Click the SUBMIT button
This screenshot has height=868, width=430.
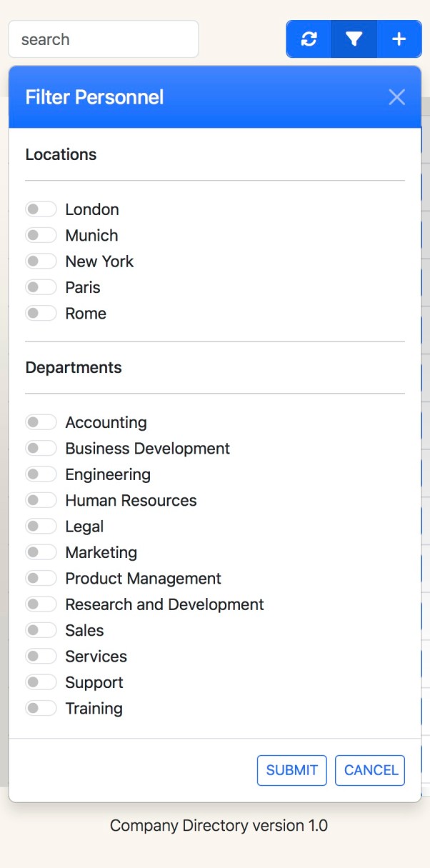[292, 770]
